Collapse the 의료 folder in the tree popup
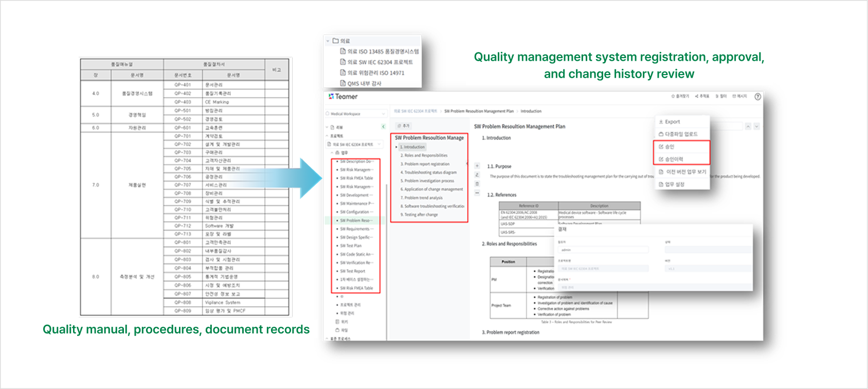This screenshot has width=868, height=389. tap(328, 41)
